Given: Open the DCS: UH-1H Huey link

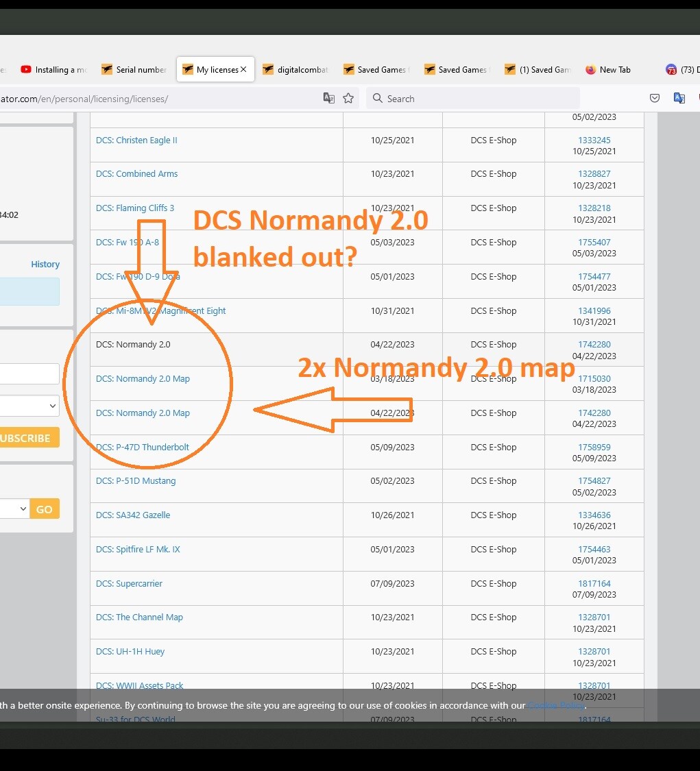Looking at the screenshot, I should (130, 652).
